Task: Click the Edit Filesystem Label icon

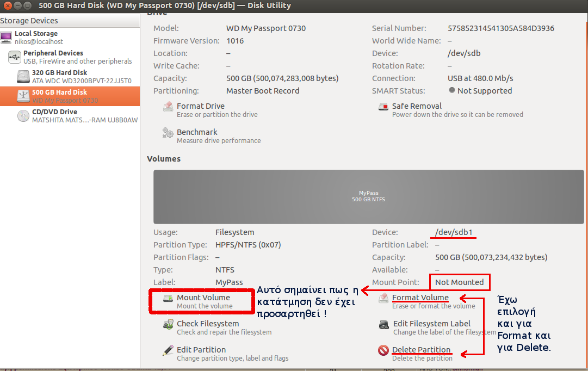Action: click(383, 324)
